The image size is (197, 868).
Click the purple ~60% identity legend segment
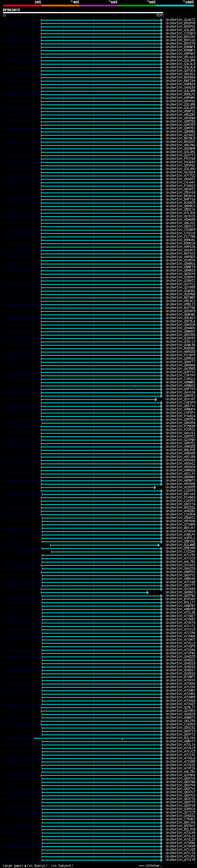(99, 6)
